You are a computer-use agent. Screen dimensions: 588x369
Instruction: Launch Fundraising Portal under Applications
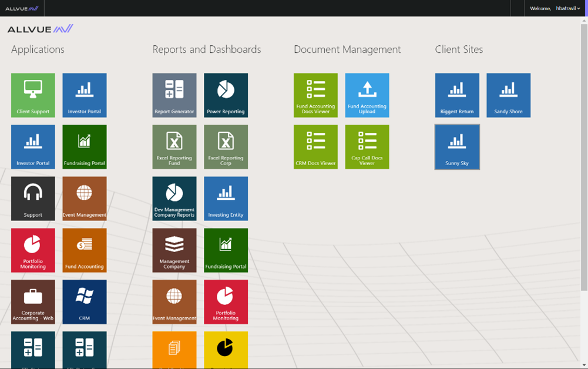tap(85, 147)
